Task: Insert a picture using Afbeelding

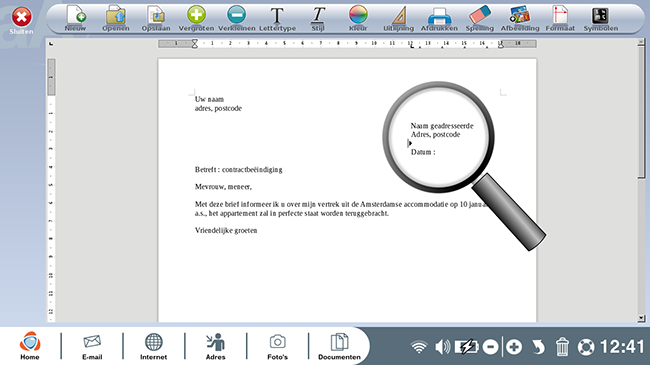Action: [520, 18]
